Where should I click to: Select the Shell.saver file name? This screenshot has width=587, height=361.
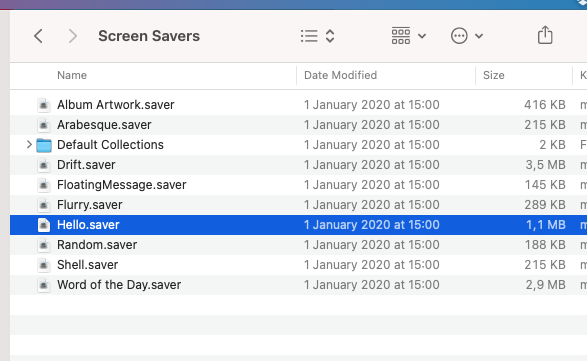pyautogui.click(x=88, y=265)
